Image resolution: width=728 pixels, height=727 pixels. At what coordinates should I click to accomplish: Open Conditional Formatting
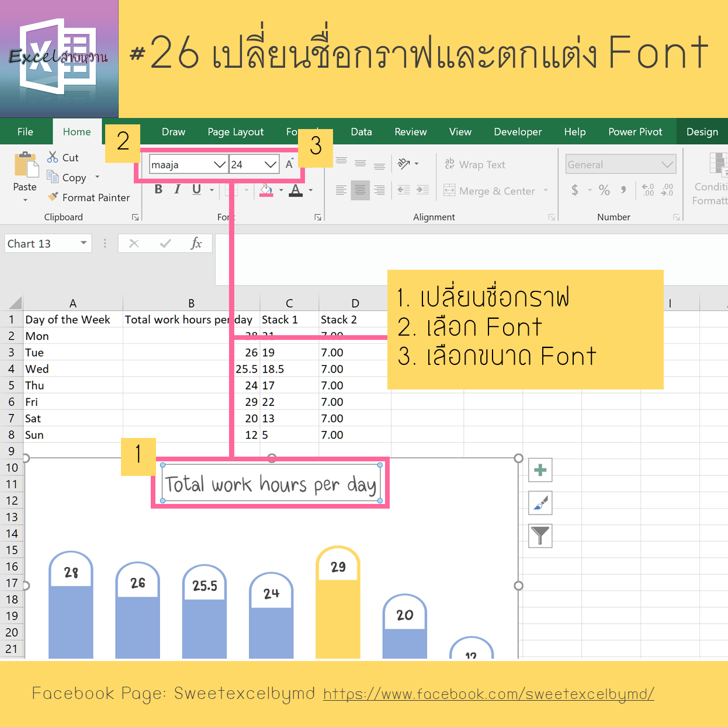(711, 178)
